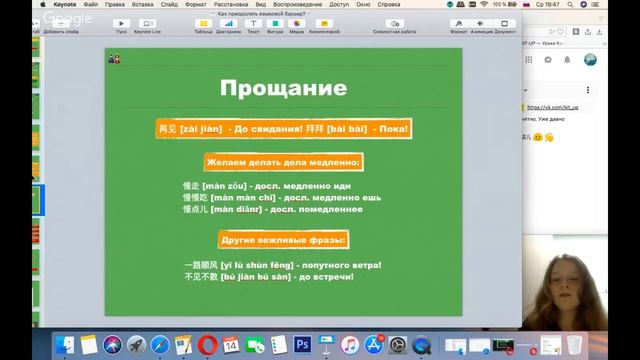
Task: Open the Слайд menu
Action: 169,4
